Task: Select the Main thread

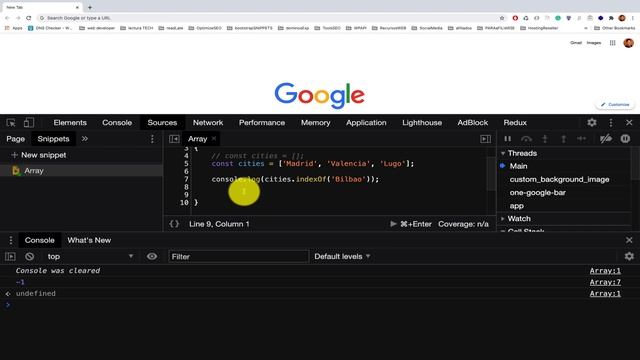Action: (x=518, y=166)
